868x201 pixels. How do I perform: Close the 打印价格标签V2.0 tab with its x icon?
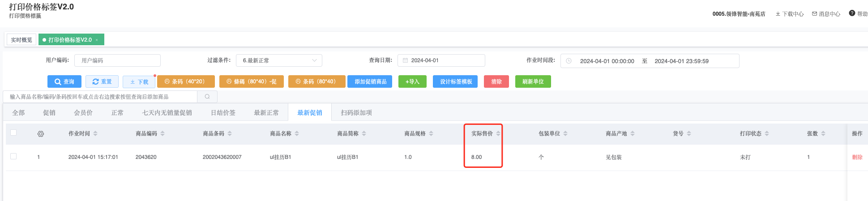(97, 40)
